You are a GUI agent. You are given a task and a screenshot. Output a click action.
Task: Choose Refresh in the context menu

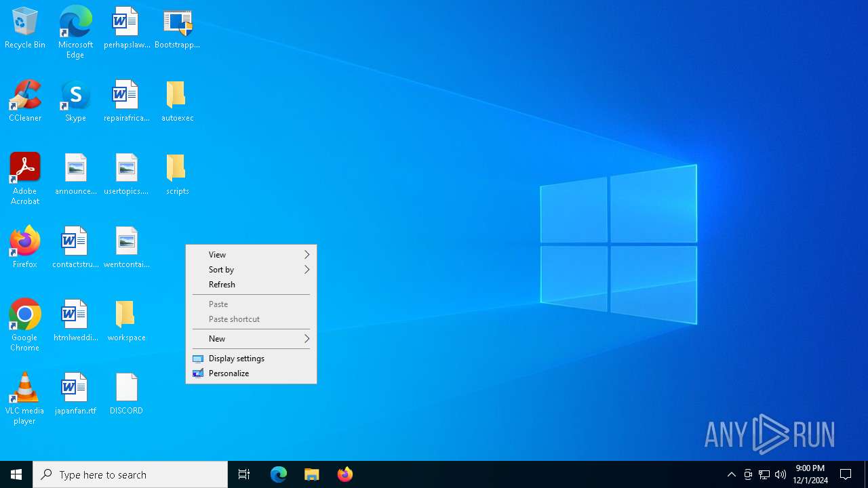pyautogui.click(x=251, y=285)
